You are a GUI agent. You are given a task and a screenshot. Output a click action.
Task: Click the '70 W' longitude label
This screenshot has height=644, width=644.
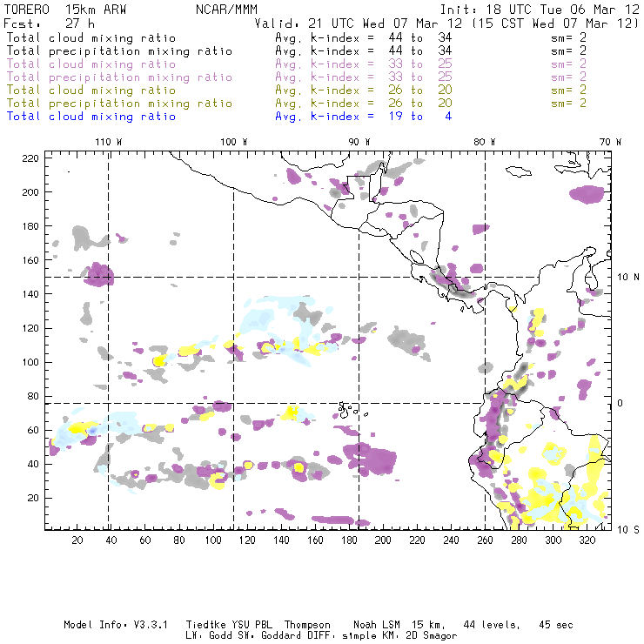point(610,142)
